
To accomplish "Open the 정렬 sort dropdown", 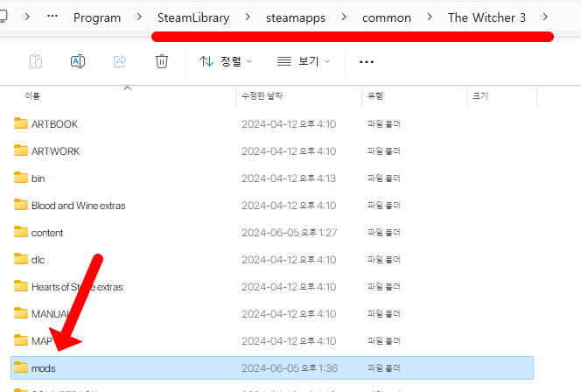I will (x=226, y=61).
